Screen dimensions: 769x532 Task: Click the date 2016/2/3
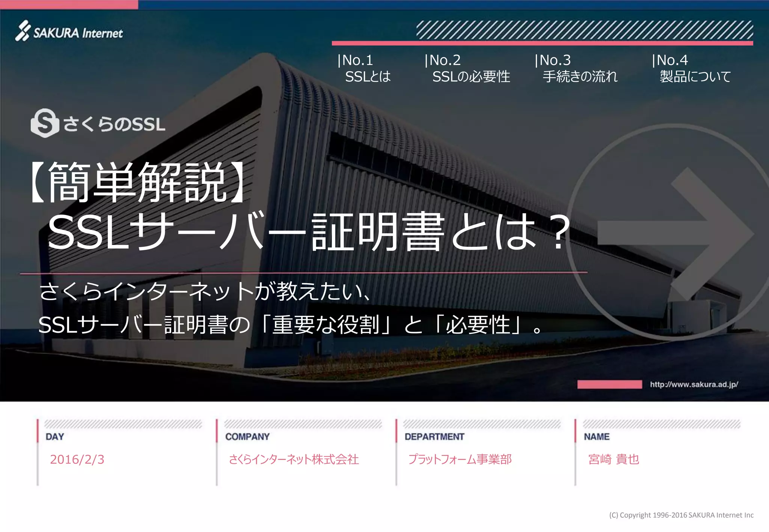77,459
